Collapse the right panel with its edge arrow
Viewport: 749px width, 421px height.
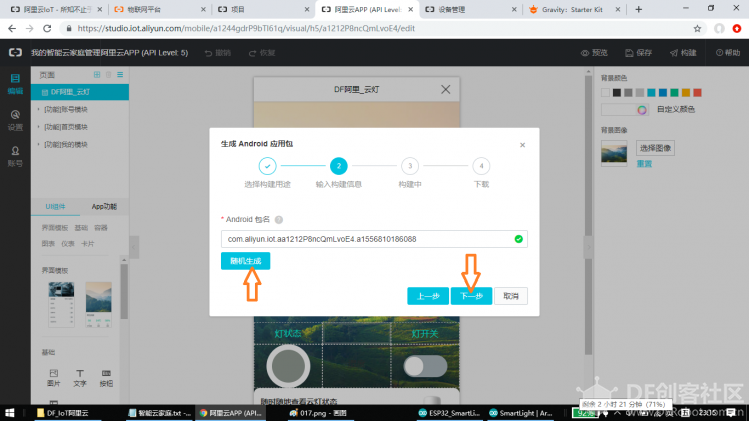tap(588, 247)
